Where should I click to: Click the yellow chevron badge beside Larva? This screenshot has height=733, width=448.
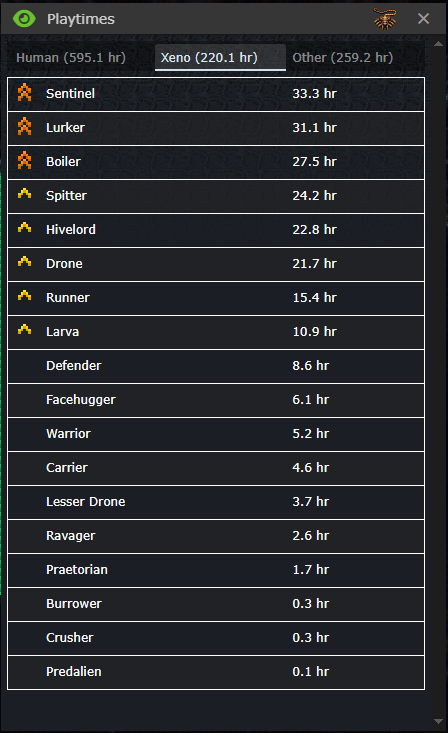[x=25, y=330]
